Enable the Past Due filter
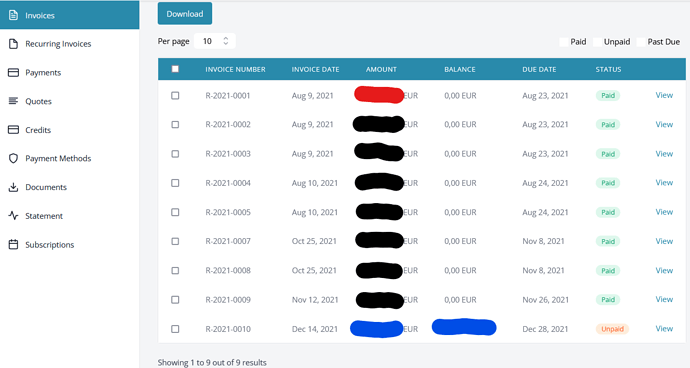 point(641,42)
